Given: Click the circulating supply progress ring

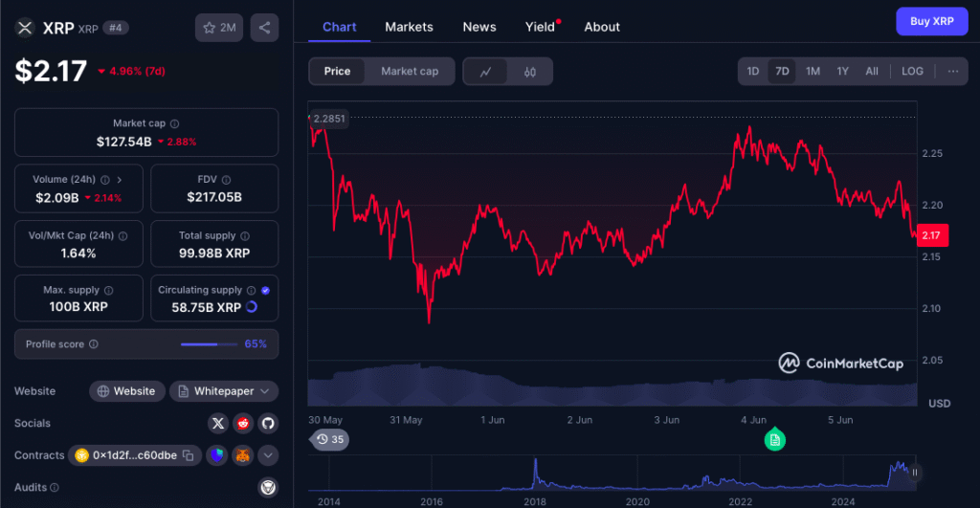Looking at the screenshot, I should pyautogui.click(x=252, y=307).
